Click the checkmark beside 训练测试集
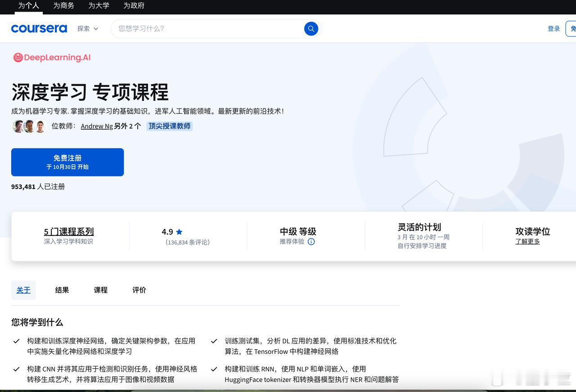The width and height of the screenshot is (576, 392). [214, 341]
